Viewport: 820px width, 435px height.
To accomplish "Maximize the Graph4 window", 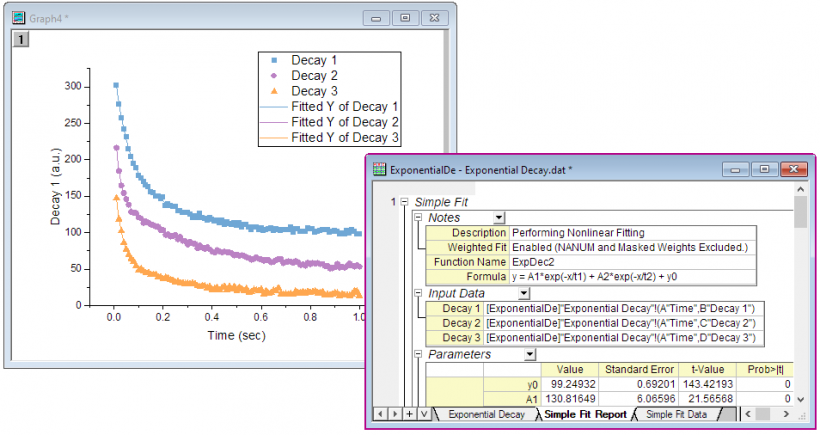I will [x=404, y=17].
